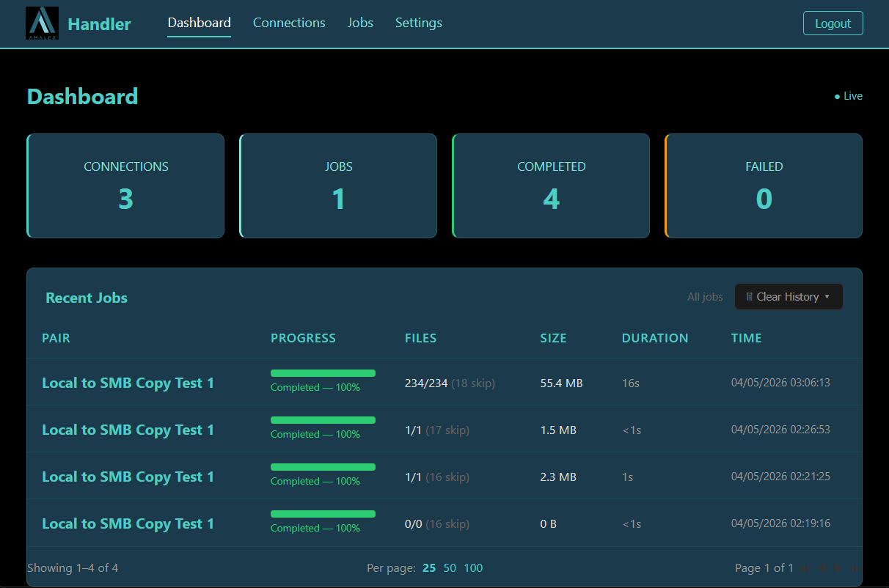Click the Amalex logo icon

42,23
